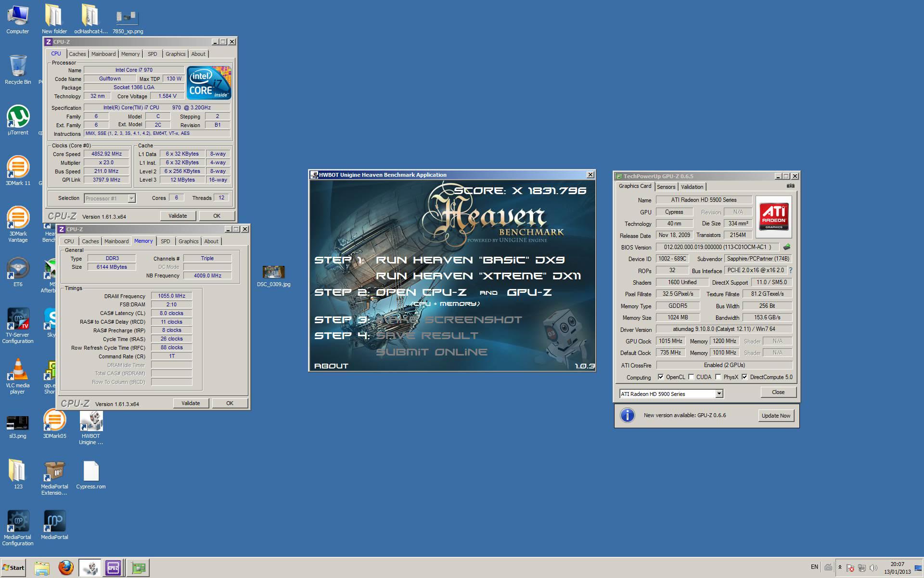Open Firefox from the taskbar
This screenshot has width=924, height=578.
[66, 567]
